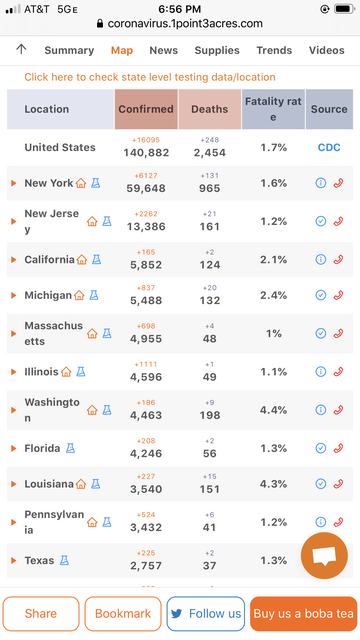Image resolution: width=360 pixels, height=640 pixels.
Task: Tap the orange chat bubble button
Action: [324, 556]
